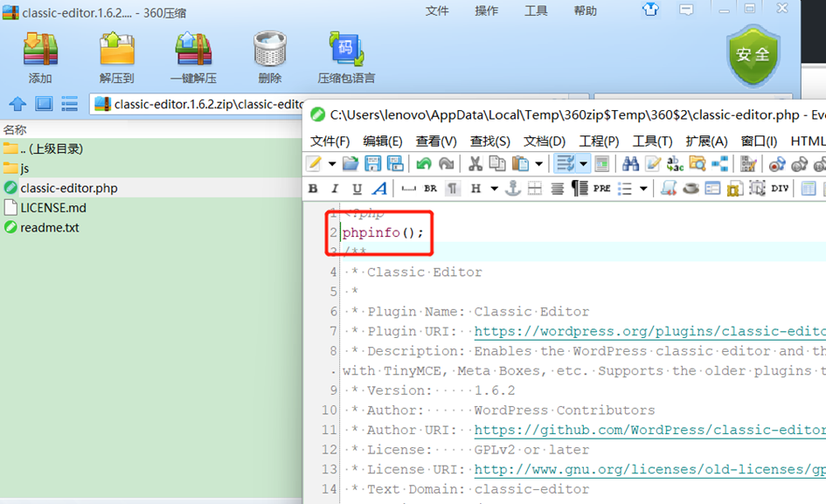
Task: Select the js folder in archive list
Action: [150, 169]
